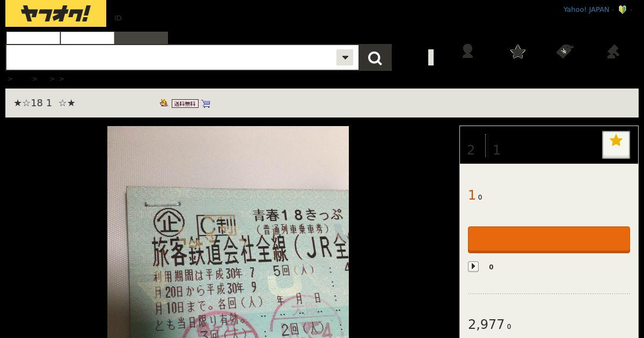Viewport: 644px width, 338px height.
Task: Select the first white search tab
Action: click(x=33, y=38)
